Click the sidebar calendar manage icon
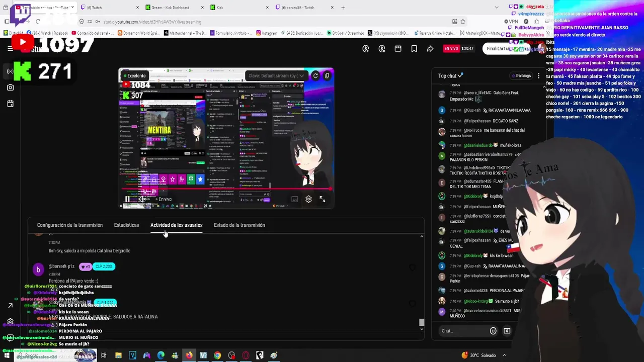The width and height of the screenshot is (644, 362). point(10,104)
